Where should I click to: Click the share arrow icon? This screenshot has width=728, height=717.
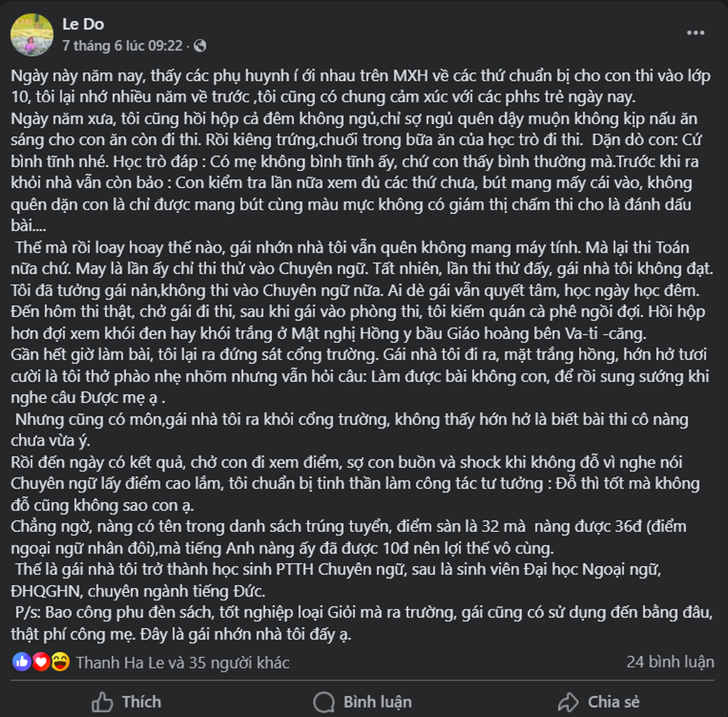(568, 701)
